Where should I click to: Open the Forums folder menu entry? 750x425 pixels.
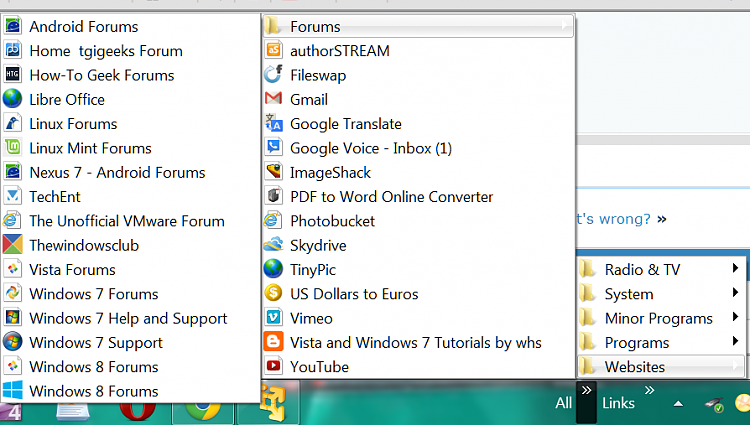coord(418,26)
